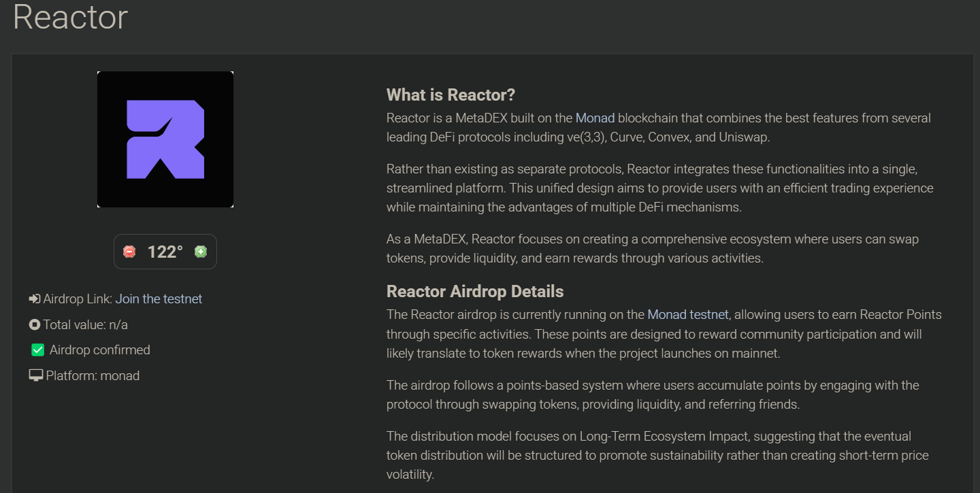Screen dimensions: 980x493
Task: Follow the Monad link in first paragraph
Action: point(595,118)
